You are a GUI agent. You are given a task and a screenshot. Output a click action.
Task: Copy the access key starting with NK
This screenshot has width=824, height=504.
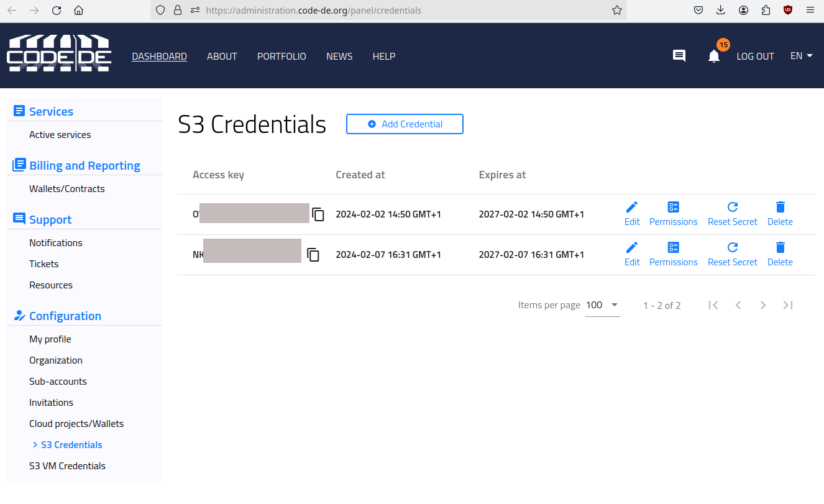pyautogui.click(x=313, y=255)
